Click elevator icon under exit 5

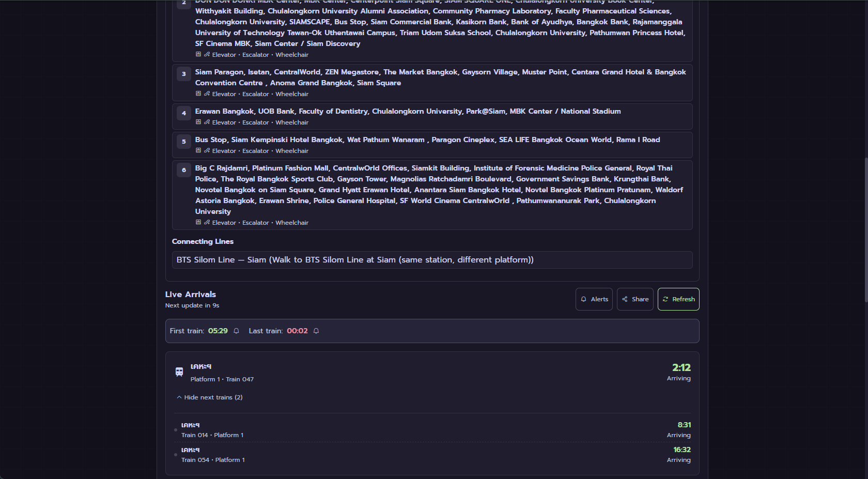pos(198,151)
